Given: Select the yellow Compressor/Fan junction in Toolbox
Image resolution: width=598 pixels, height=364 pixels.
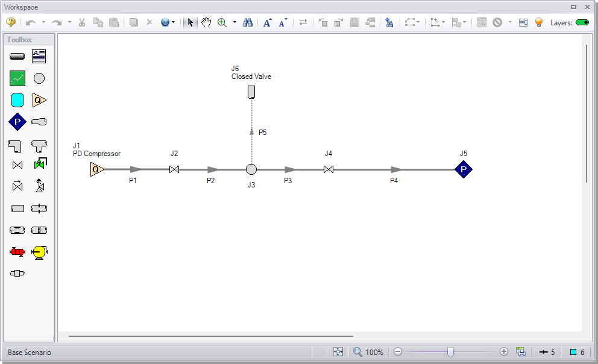Looking at the screenshot, I should pos(39,253).
